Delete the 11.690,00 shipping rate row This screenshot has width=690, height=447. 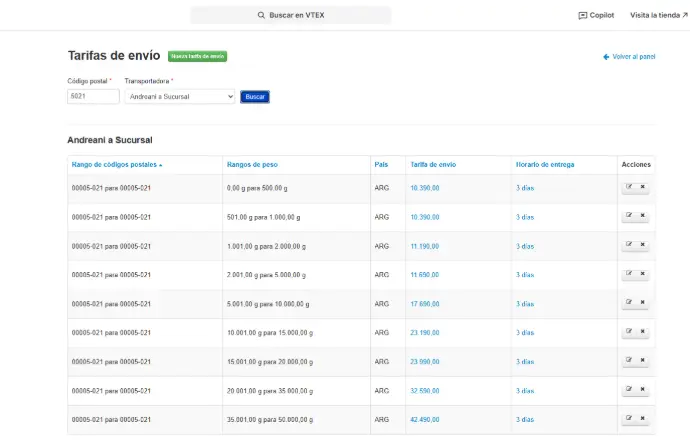(642, 274)
